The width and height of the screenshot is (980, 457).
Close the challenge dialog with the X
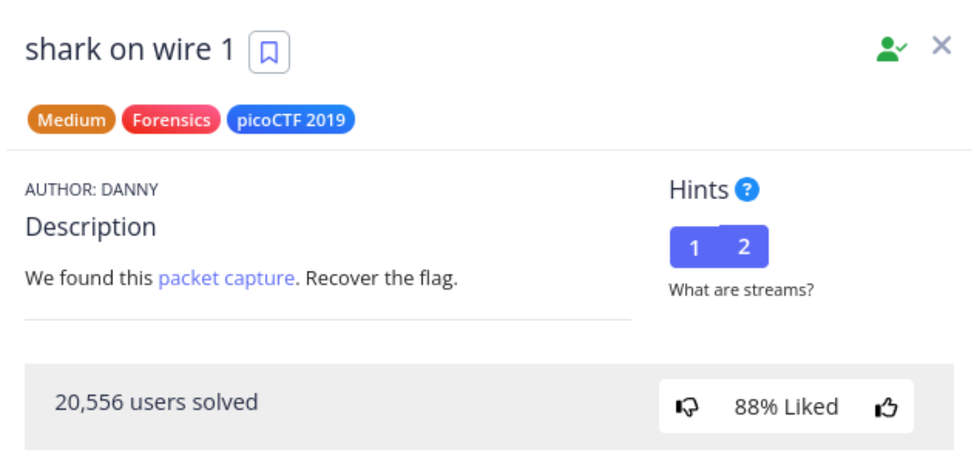point(942,46)
